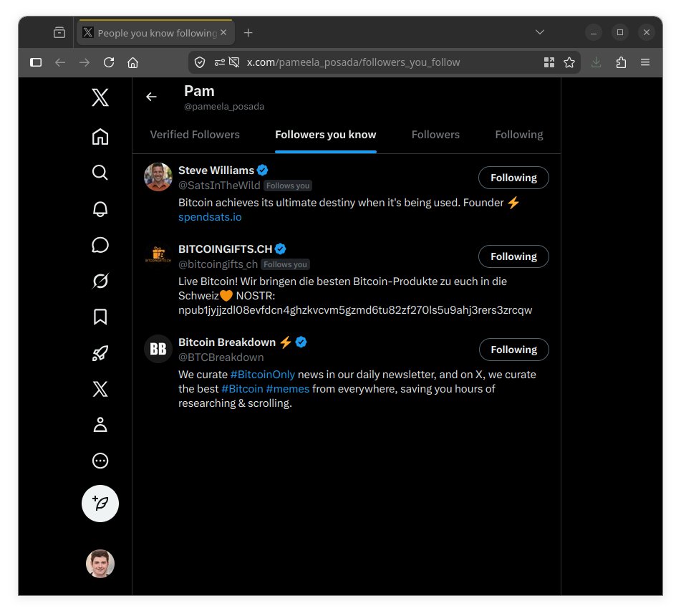
Task: Select Followers you know tab
Action: 325,135
